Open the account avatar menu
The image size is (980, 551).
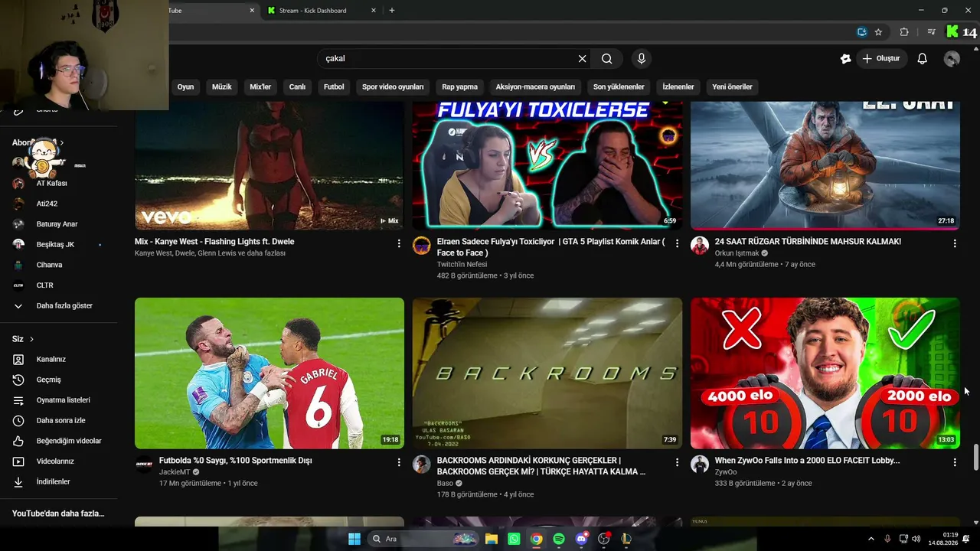[x=952, y=59]
